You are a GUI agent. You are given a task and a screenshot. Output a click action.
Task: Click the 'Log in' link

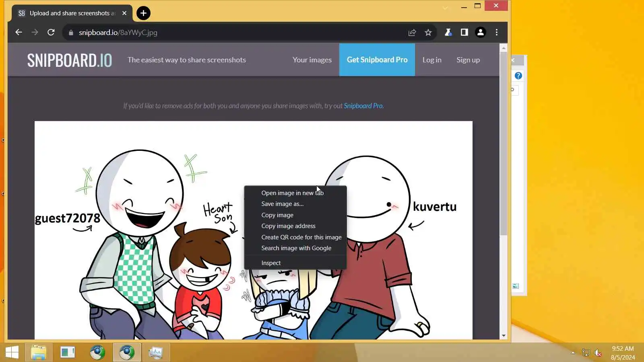(x=432, y=60)
